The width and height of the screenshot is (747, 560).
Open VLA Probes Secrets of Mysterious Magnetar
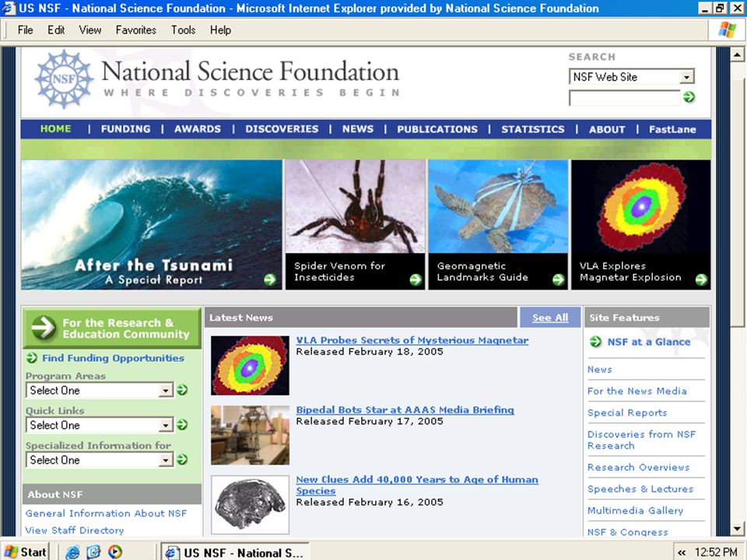(412, 340)
